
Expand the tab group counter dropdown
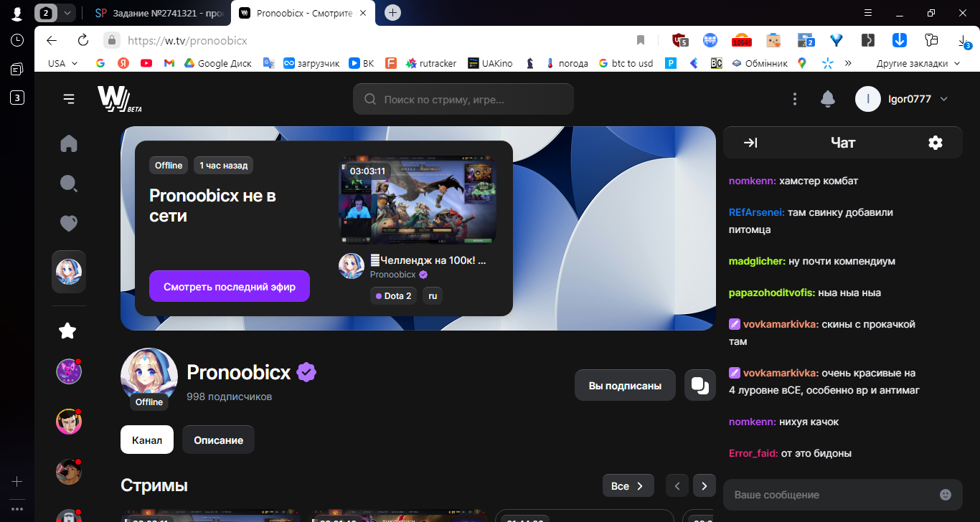coord(67,12)
